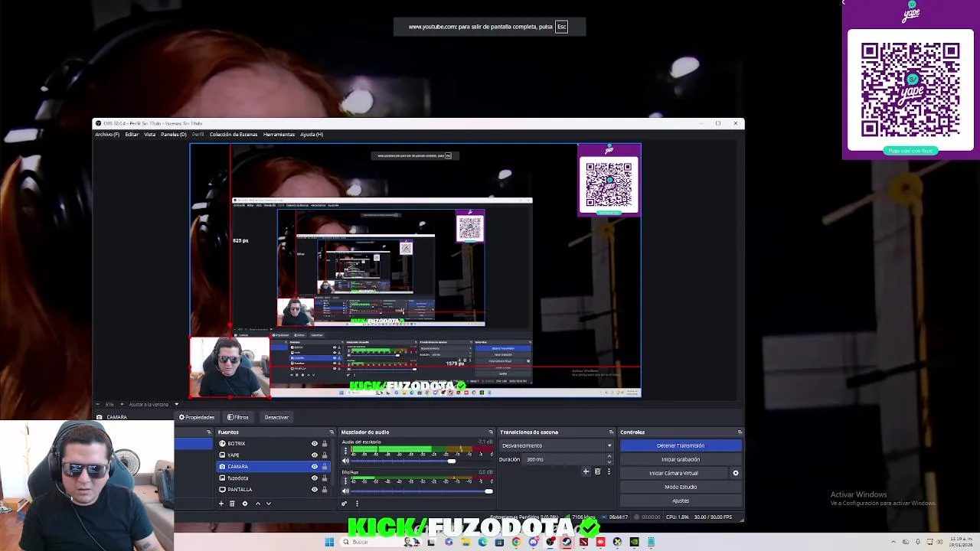Toggle visibility of PANTALLA source
Screen dimensions: 980x551
tap(314, 490)
